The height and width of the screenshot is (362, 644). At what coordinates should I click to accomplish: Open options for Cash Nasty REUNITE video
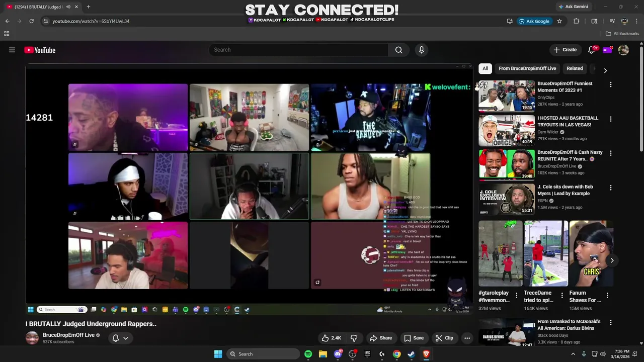click(610, 153)
